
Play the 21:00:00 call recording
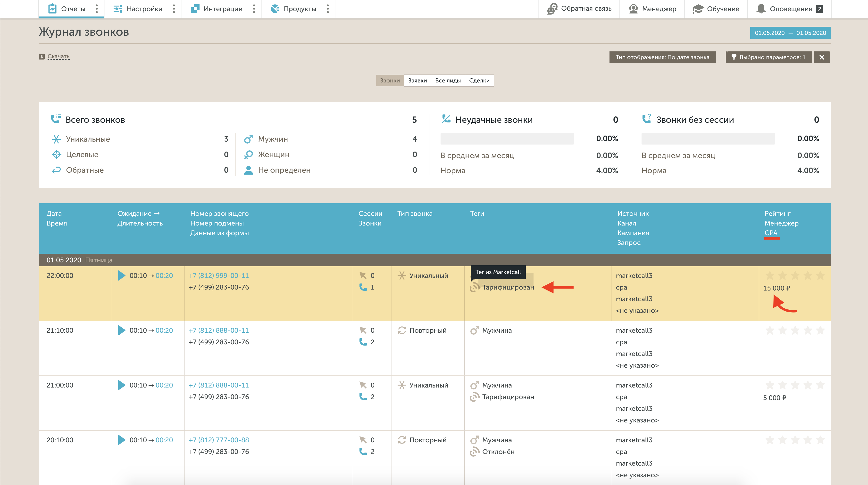tap(121, 385)
